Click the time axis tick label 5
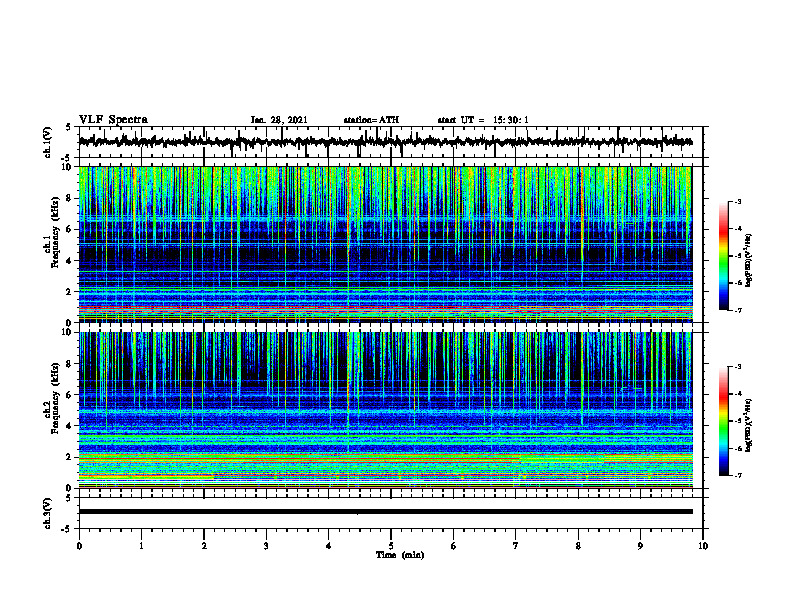Screen dimensions: 792x612 coord(391,546)
